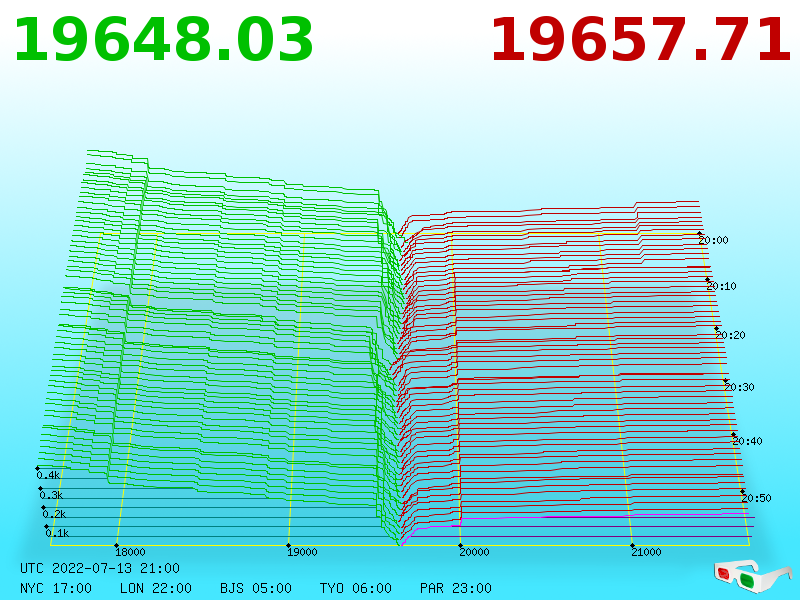
Task: Click the TYO 06:00 time label
Action: 356,588
